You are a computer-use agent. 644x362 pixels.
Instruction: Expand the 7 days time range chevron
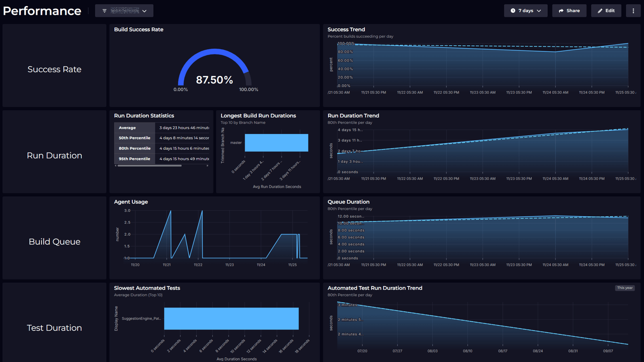tap(539, 11)
